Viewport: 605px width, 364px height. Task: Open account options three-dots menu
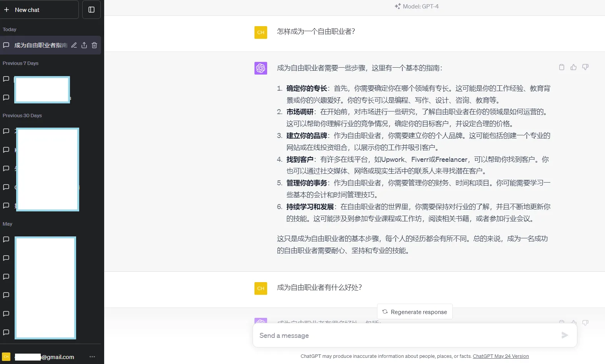pyautogui.click(x=92, y=357)
